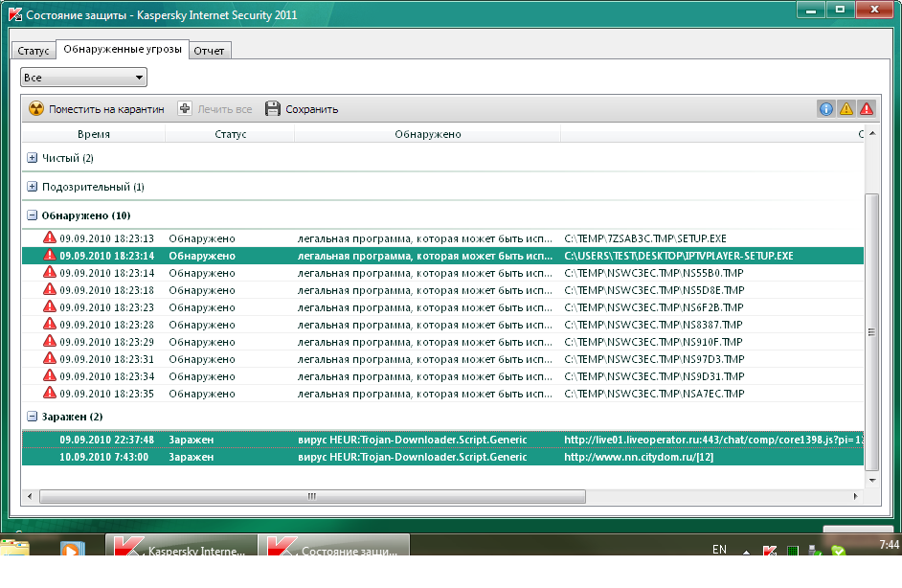Click the horizontal scrollbar thumb
Viewport: 902px width, 588px height.
coord(311,497)
